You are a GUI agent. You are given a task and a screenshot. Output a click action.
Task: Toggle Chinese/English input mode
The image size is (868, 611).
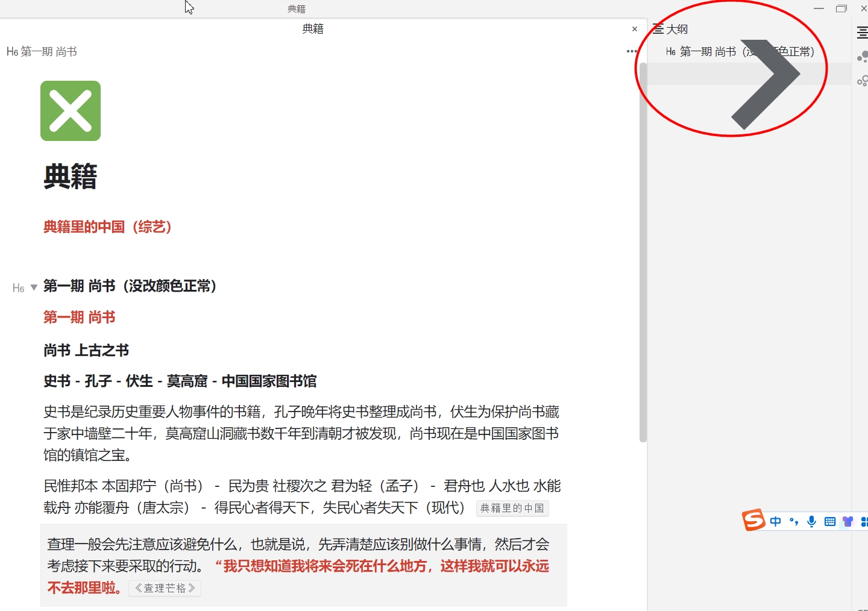pos(776,521)
